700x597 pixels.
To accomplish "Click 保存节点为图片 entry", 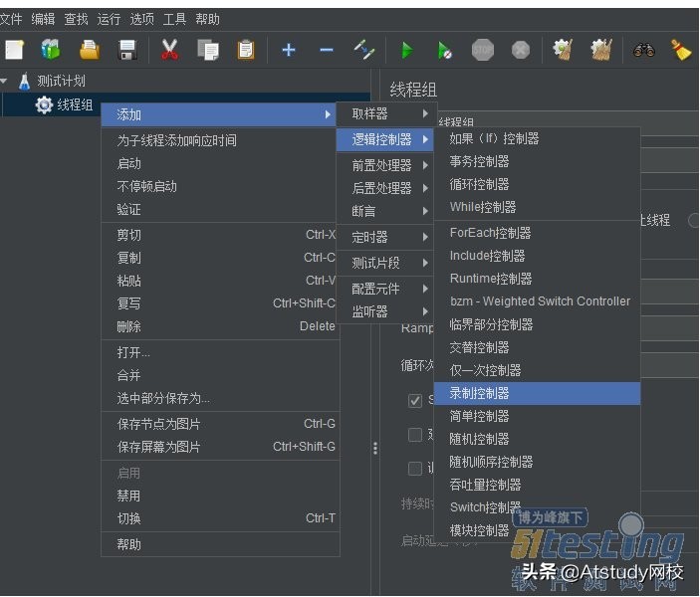I will click(219, 424).
